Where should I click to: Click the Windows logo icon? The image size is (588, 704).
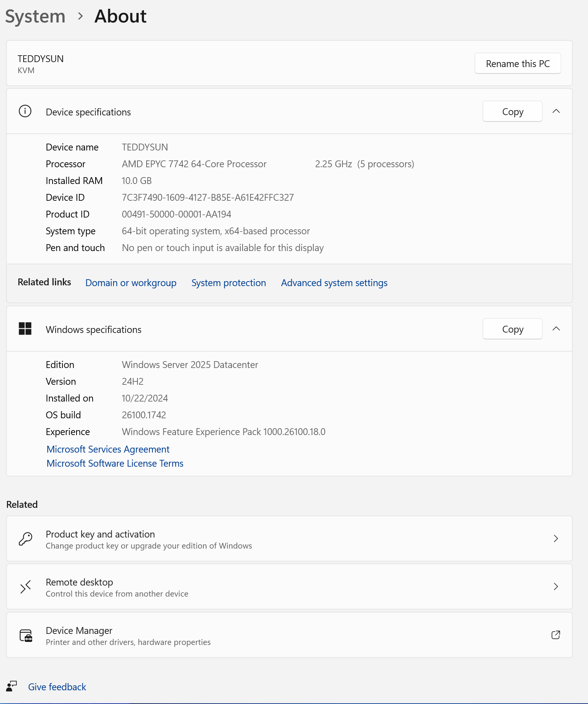pos(25,329)
